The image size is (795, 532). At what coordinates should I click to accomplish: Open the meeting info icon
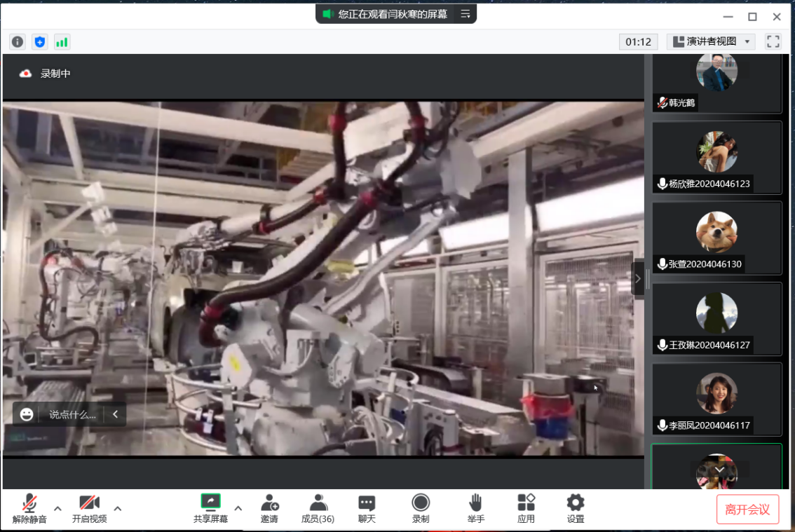pyautogui.click(x=18, y=42)
